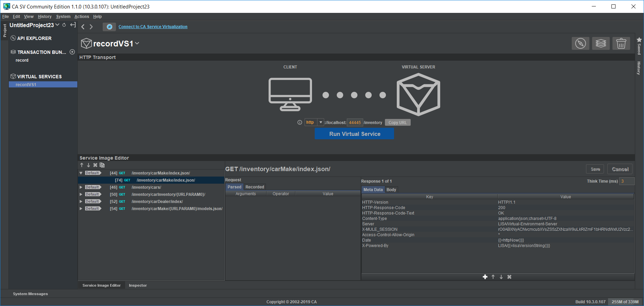
Task: Click the Content-Type meta data row
Action: point(497,219)
